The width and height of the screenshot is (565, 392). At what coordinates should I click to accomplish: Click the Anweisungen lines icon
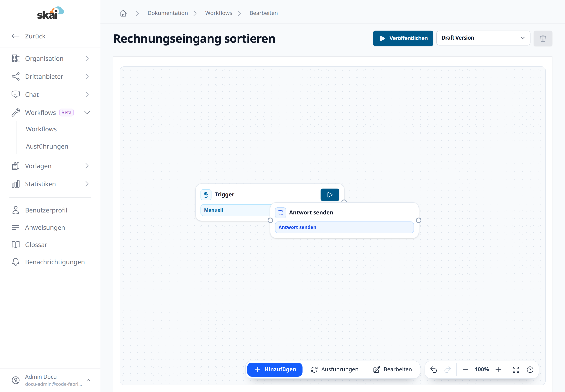pos(16,227)
